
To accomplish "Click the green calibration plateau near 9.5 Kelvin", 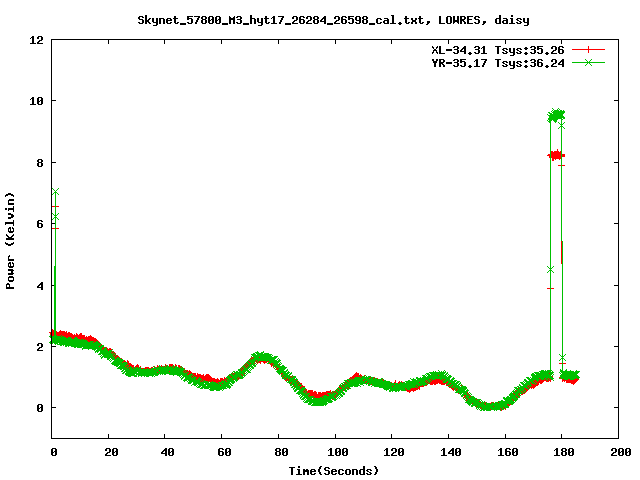I will point(556,116).
